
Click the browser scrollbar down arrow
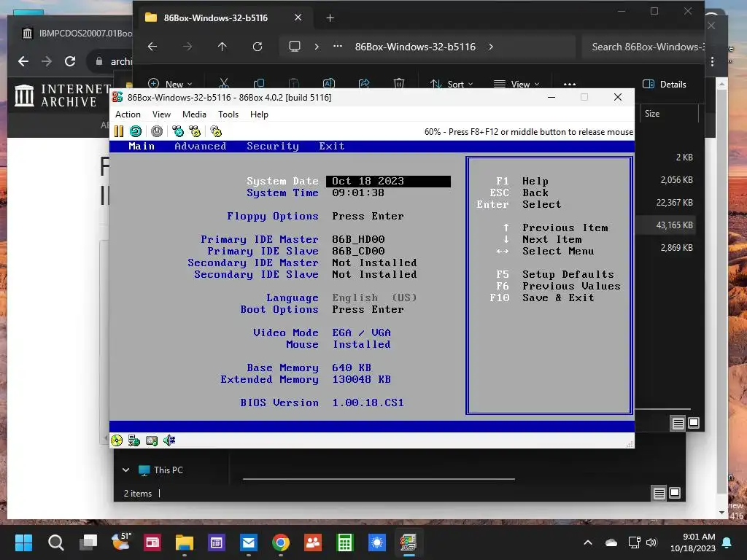(x=721, y=513)
